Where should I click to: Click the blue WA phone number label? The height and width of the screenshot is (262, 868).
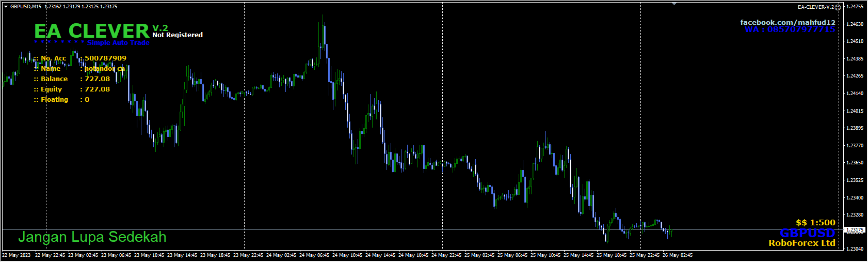click(789, 29)
